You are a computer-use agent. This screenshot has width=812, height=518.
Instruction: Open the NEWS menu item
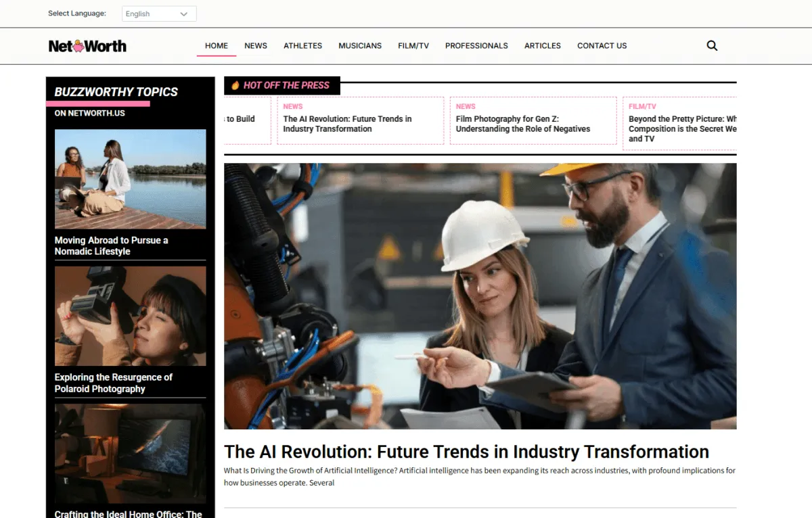[x=256, y=46]
